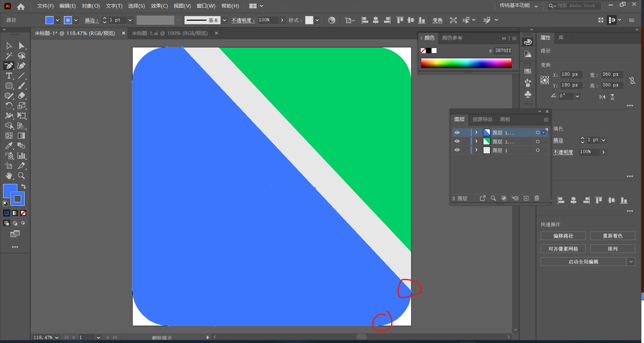Select the Column Graph tool
The height and width of the screenshot is (343, 644).
[22, 156]
